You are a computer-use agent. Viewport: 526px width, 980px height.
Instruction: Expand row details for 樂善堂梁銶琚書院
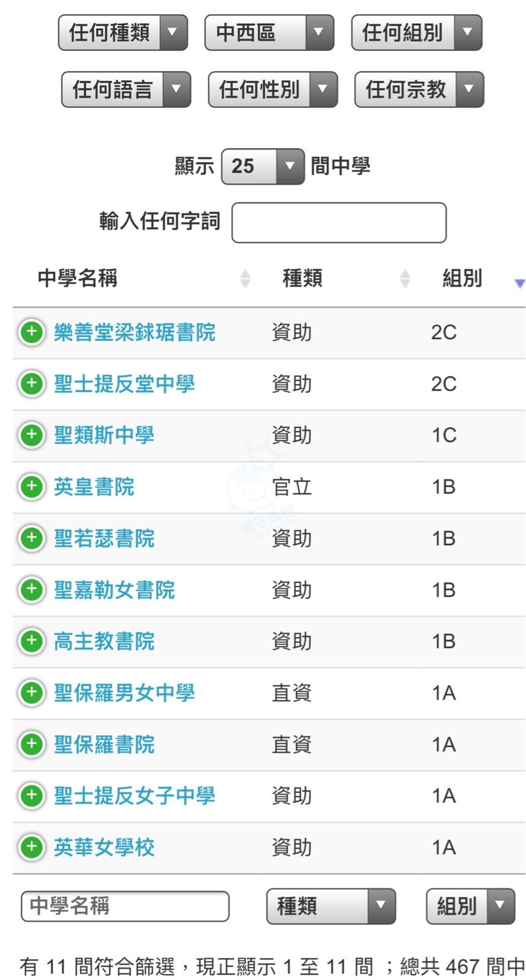pyautogui.click(x=32, y=333)
